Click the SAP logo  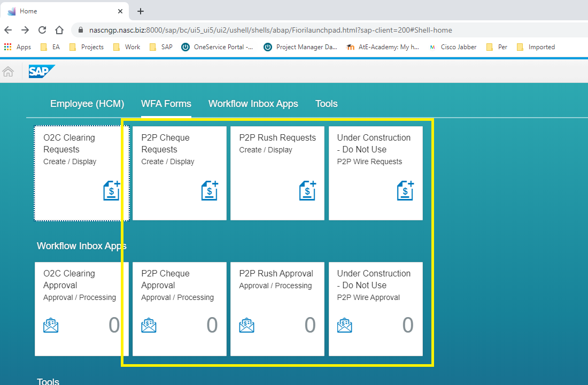click(x=42, y=71)
